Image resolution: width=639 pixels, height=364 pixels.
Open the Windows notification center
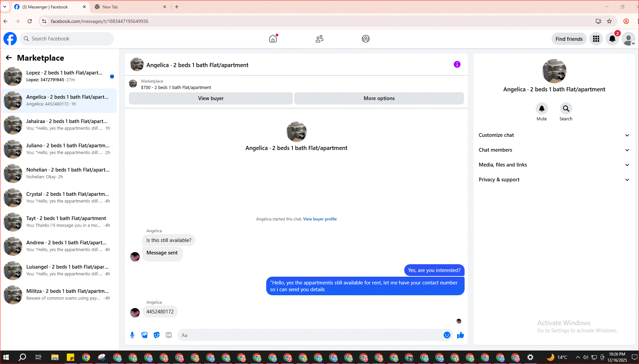[634, 357]
